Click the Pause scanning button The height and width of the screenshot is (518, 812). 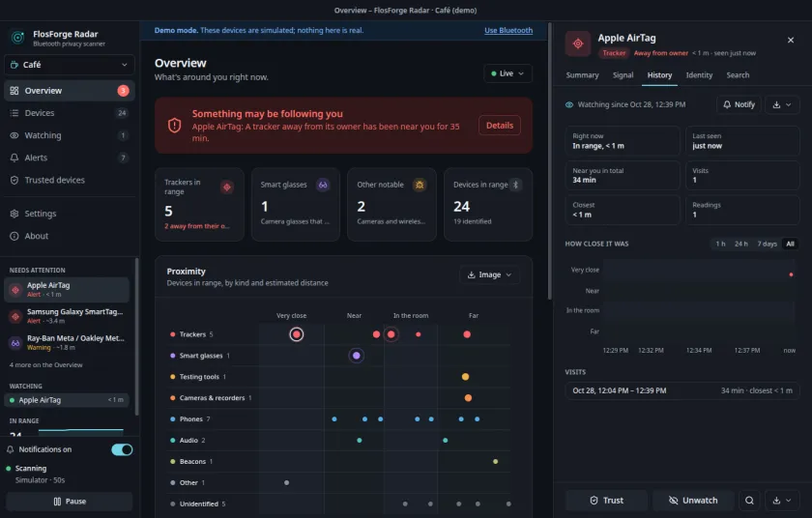coord(69,502)
